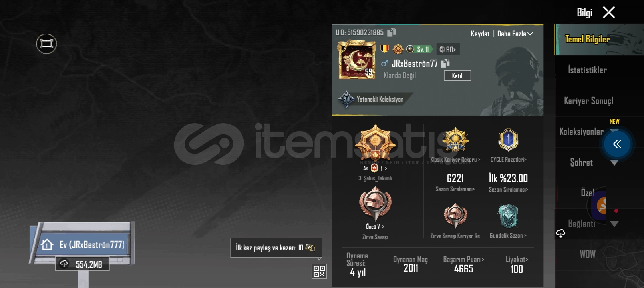
Task: Click the Ev (JRxBestròn777) home sign
Action: [x=83, y=244]
